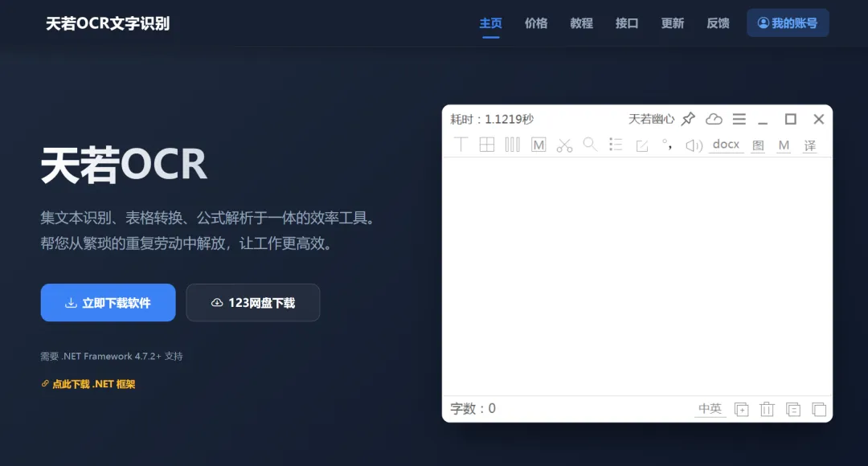Screen dimensions: 868x466
Task: Click the copy-with-lines icon in footer
Action: pos(792,410)
